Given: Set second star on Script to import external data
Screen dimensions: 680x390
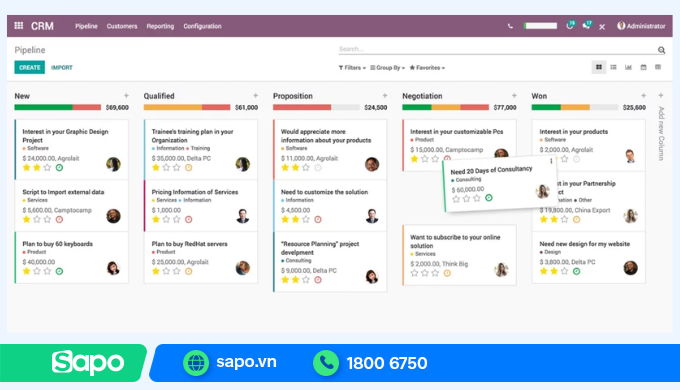Looking at the screenshot, I should click(37, 220).
